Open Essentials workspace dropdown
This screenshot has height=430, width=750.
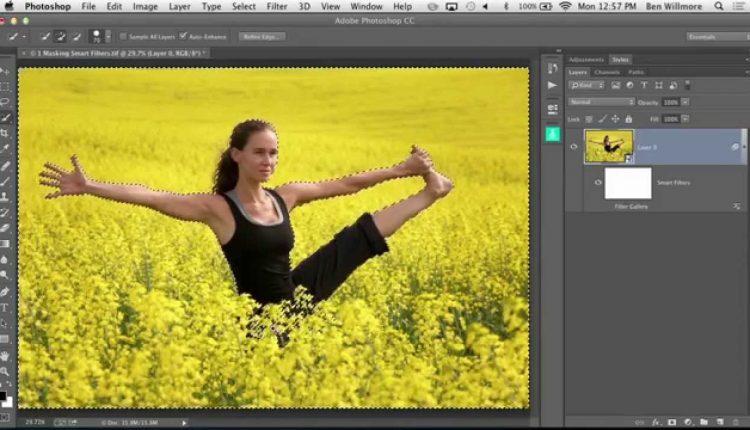pos(717,36)
